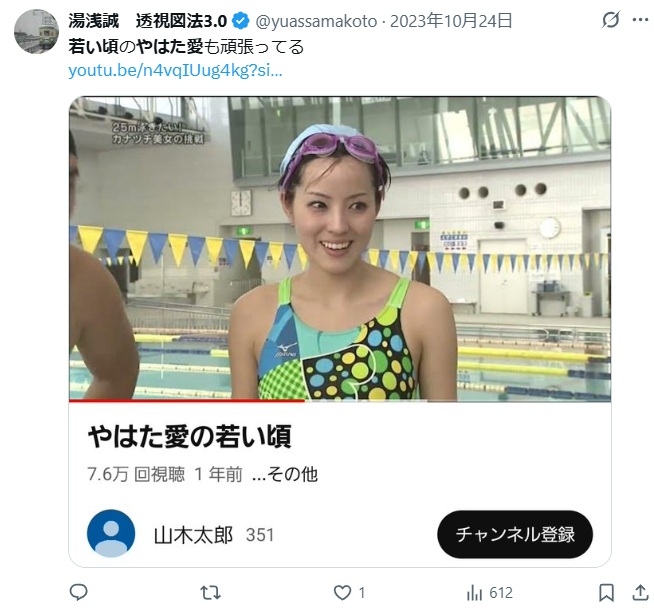
Task: Share the post via upload icon
Action: tap(640, 593)
